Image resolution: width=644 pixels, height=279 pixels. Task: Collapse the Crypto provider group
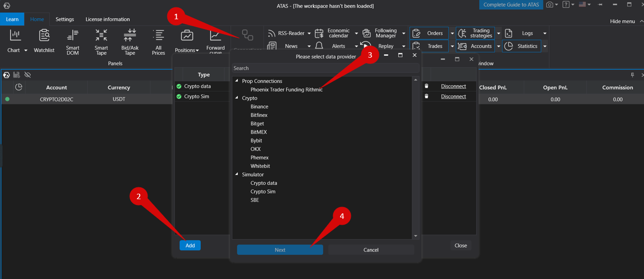pyautogui.click(x=236, y=99)
